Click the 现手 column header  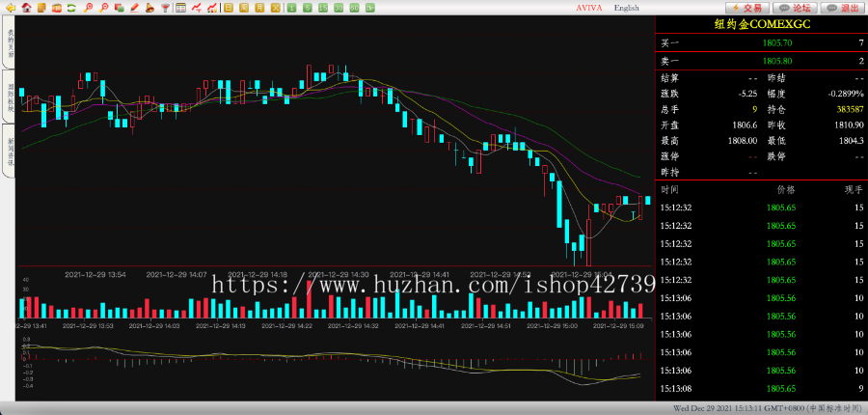tap(854, 189)
